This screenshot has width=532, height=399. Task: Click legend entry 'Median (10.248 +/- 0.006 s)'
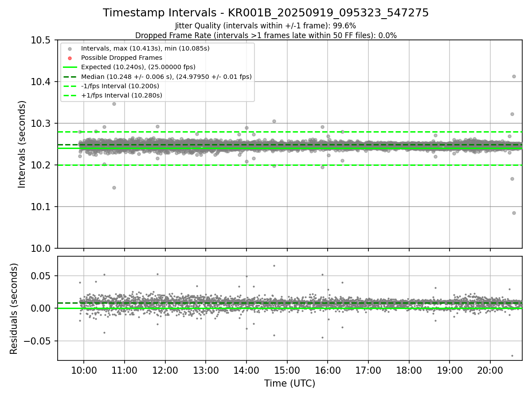[x=166, y=77]
